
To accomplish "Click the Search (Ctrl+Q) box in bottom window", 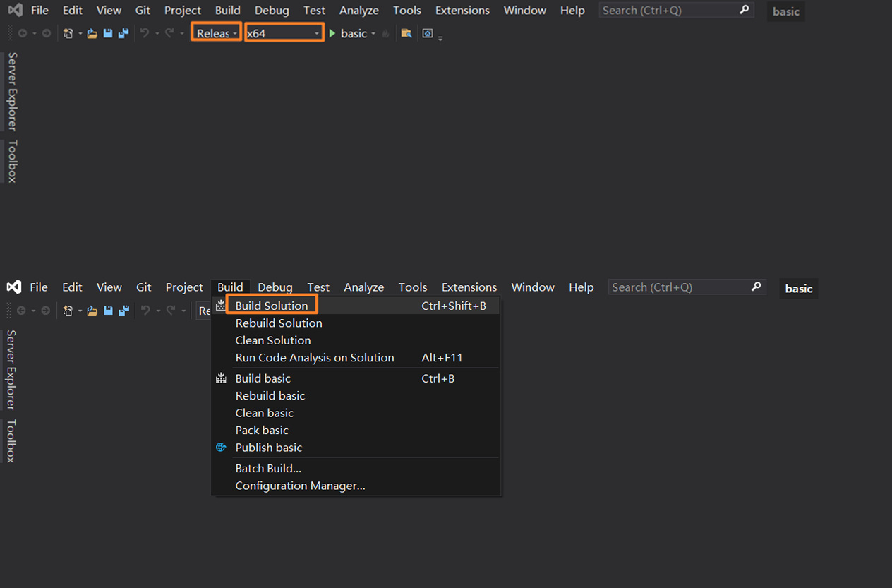I will click(687, 287).
